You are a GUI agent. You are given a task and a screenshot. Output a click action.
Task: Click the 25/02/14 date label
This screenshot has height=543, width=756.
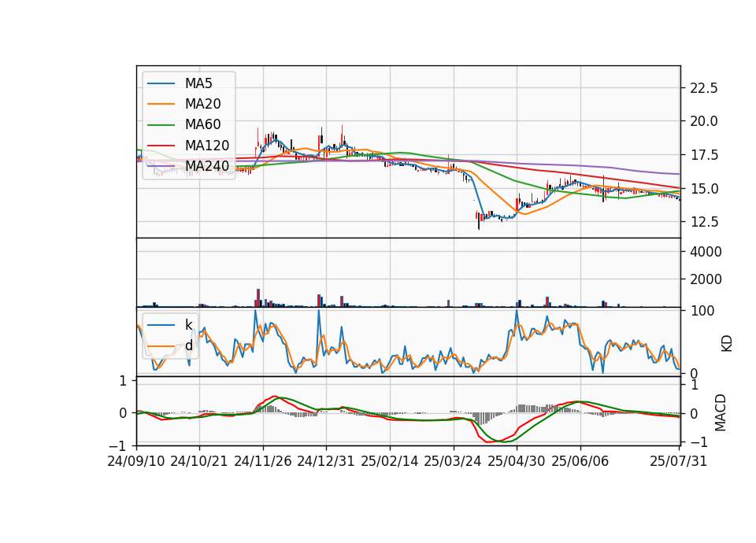[x=390, y=461]
